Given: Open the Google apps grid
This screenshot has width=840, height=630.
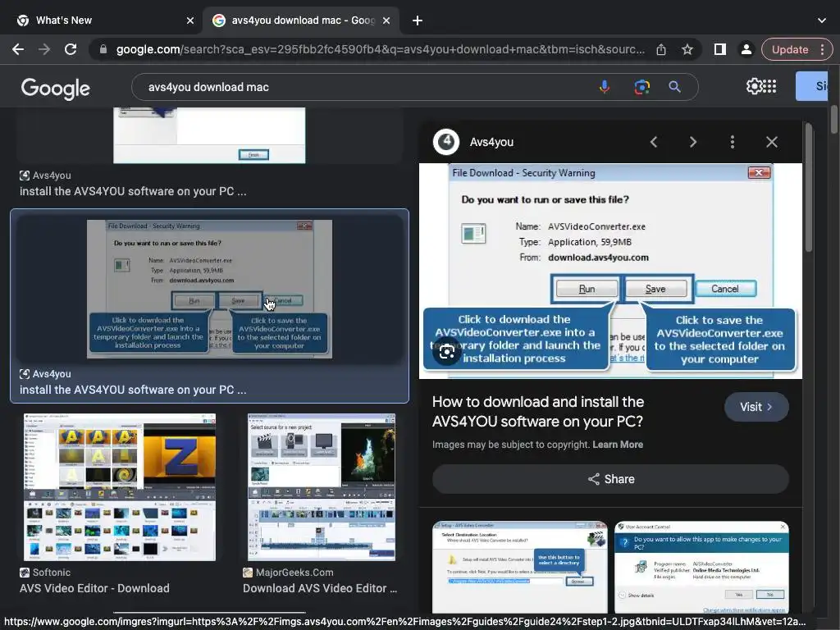Looking at the screenshot, I should 769,86.
